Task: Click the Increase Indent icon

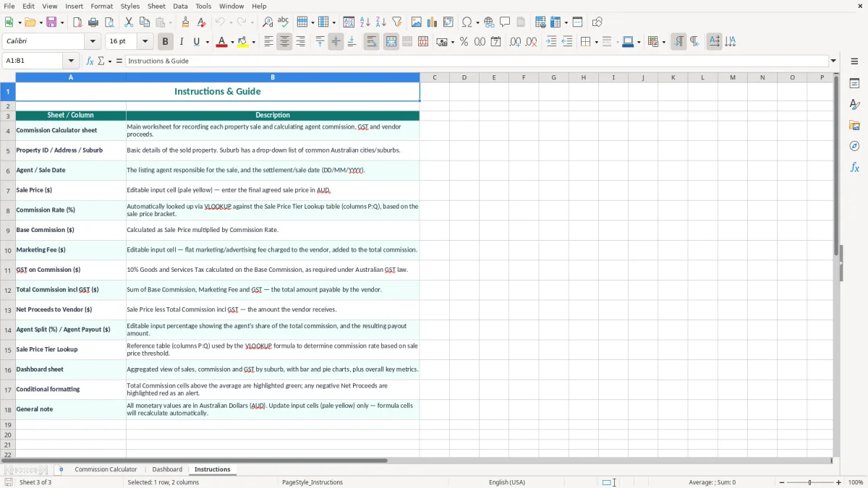Action: 551,42
